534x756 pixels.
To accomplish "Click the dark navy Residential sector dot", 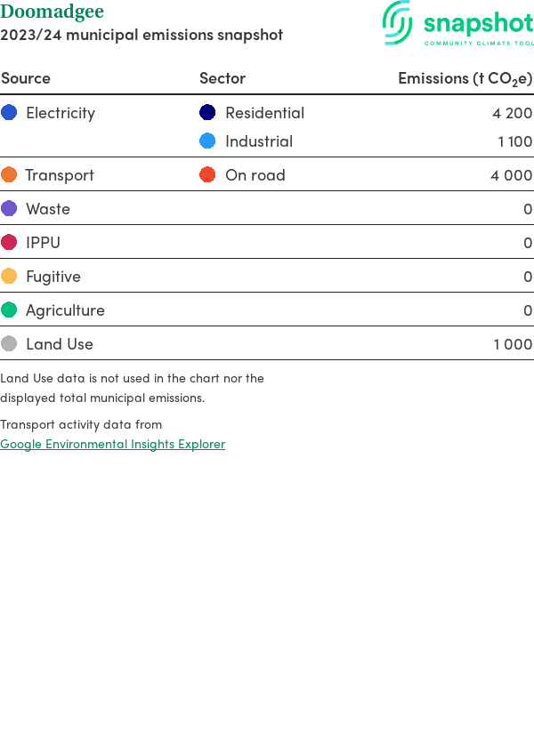I will [207, 113].
